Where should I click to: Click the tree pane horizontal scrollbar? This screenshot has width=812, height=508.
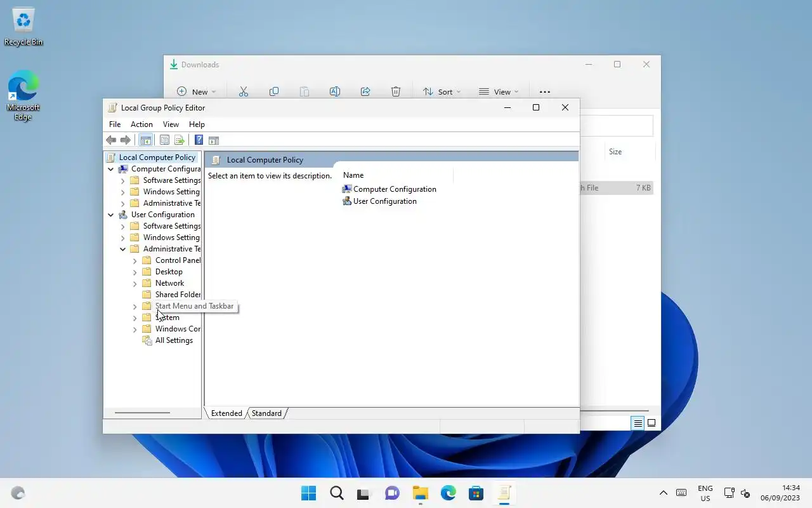click(x=142, y=413)
